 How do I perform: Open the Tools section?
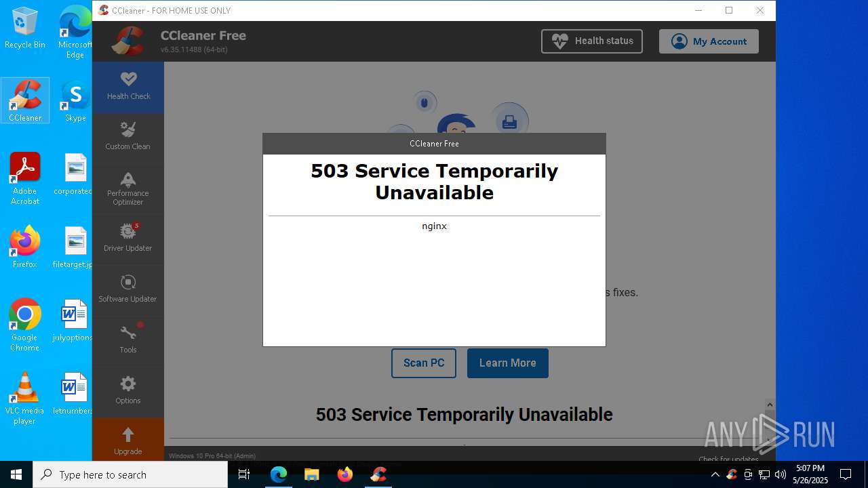point(128,341)
